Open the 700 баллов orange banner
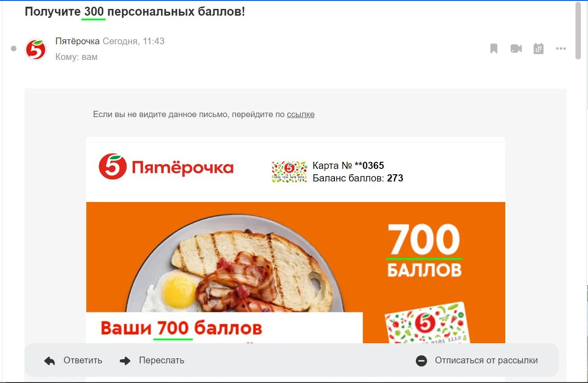Viewport: 588px width, 383px height. pos(296,273)
